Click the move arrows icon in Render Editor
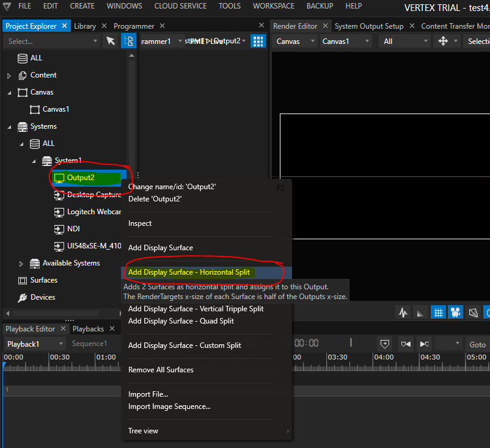The width and height of the screenshot is (490, 448). pos(444,41)
